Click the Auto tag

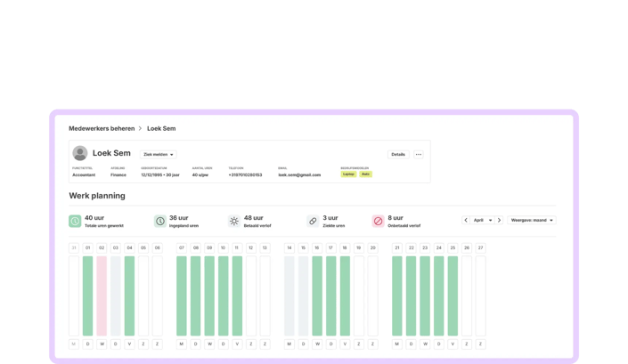click(x=366, y=174)
